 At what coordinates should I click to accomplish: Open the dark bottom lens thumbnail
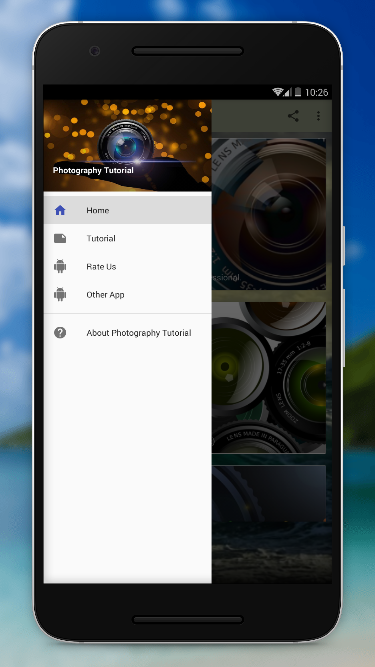coord(269,493)
